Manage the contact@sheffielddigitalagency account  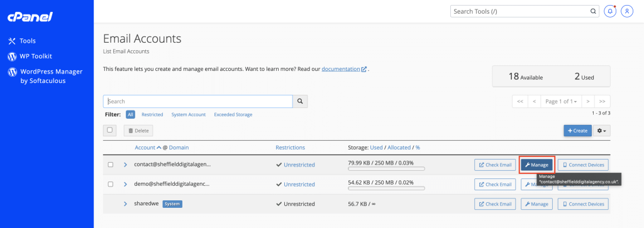(x=537, y=165)
